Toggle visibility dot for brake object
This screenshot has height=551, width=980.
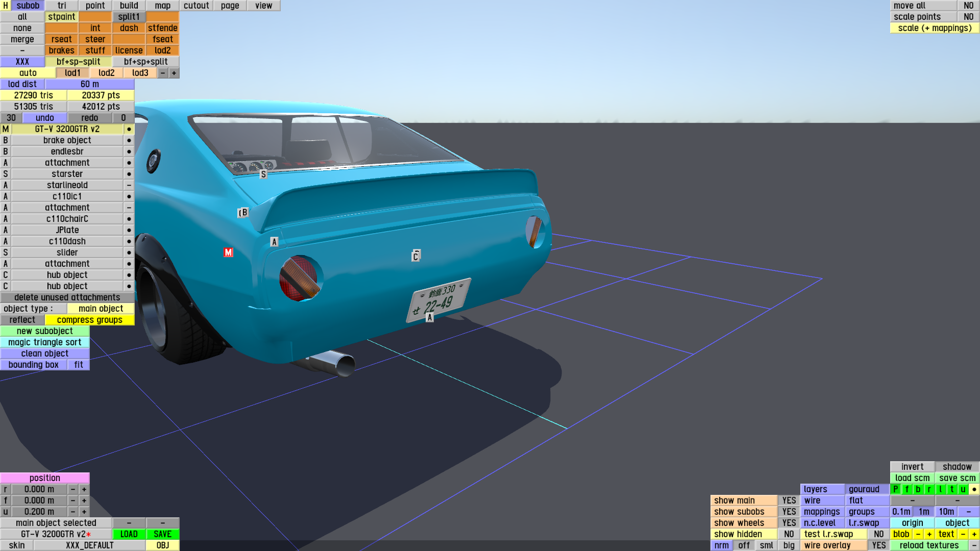pyautogui.click(x=129, y=140)
